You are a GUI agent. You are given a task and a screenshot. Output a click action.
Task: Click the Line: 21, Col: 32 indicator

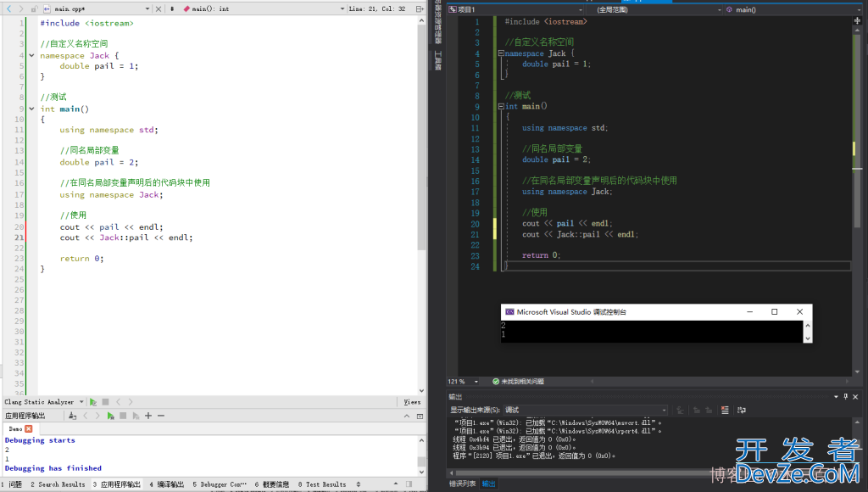tap(377, 8)
